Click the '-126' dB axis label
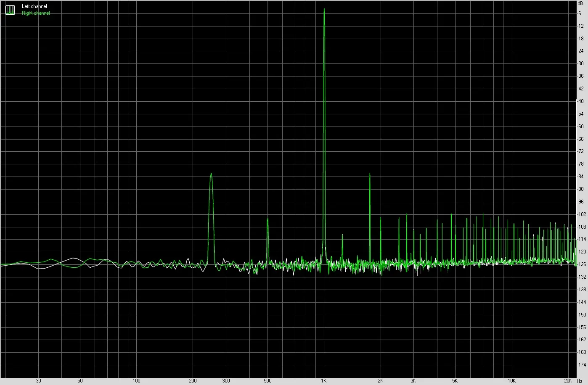This screenshot has height=385, width=588. click(581, 264)
